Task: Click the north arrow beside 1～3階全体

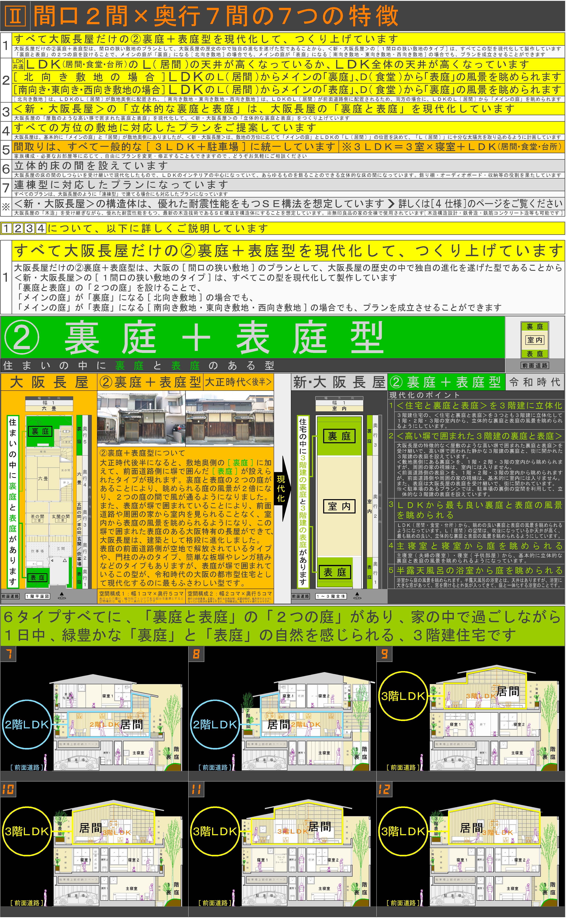Action: [x=357, y=595]
